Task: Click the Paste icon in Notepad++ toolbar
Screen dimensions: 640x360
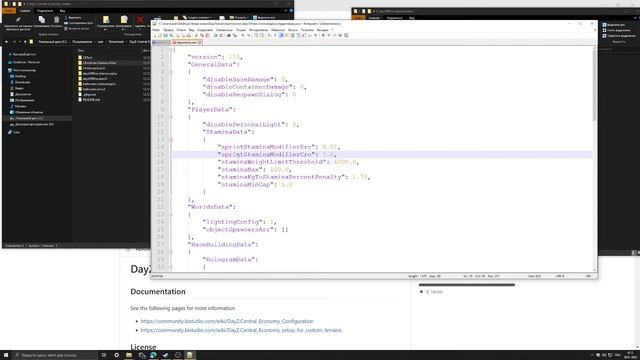Action: pos(208,36)
